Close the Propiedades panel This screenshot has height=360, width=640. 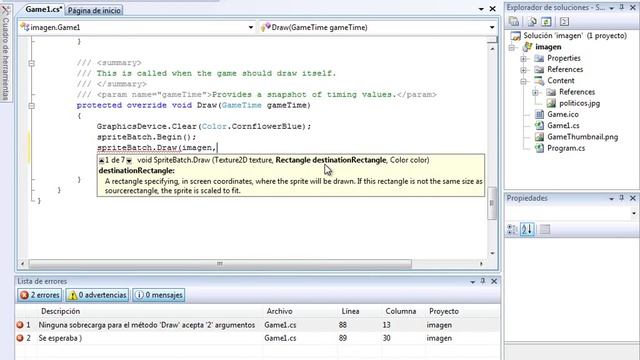pos(633,198)
